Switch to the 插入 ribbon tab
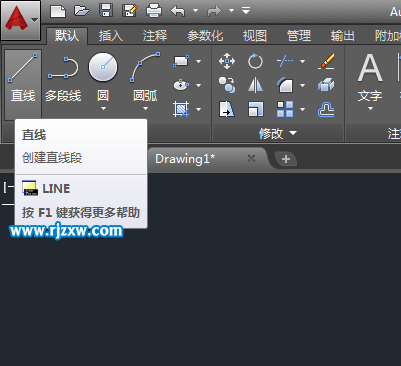The height and width of the screenshot is (366, 401). (x=111, y=36)
